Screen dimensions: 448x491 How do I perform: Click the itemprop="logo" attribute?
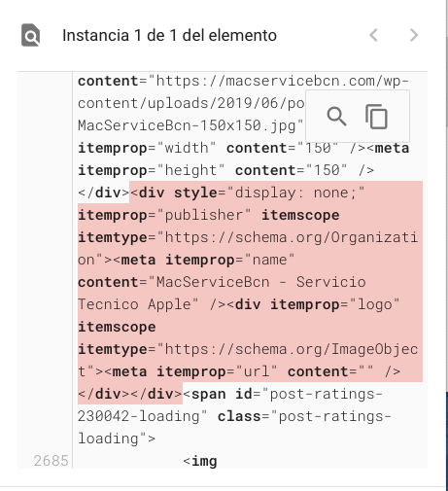[334, 304]
